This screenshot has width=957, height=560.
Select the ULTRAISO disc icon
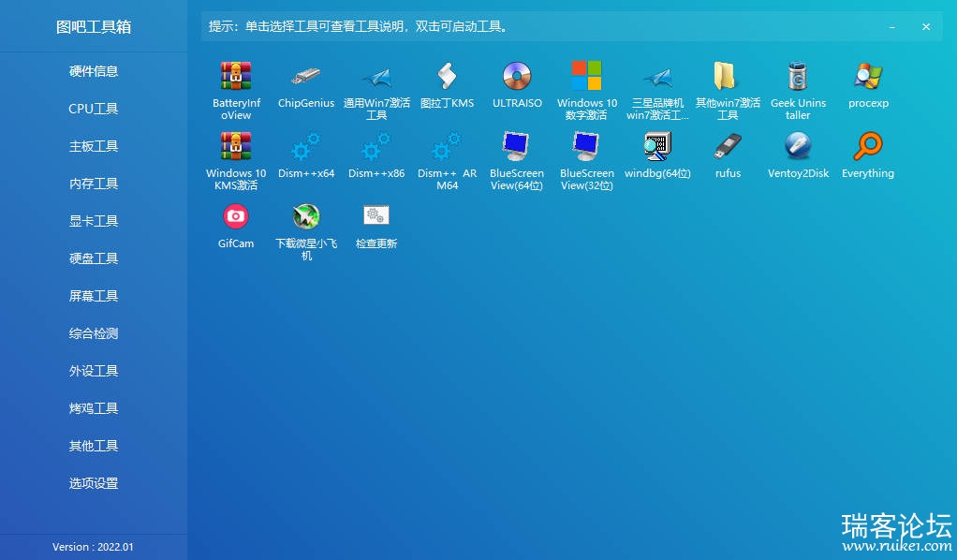[x=517, y=76]
